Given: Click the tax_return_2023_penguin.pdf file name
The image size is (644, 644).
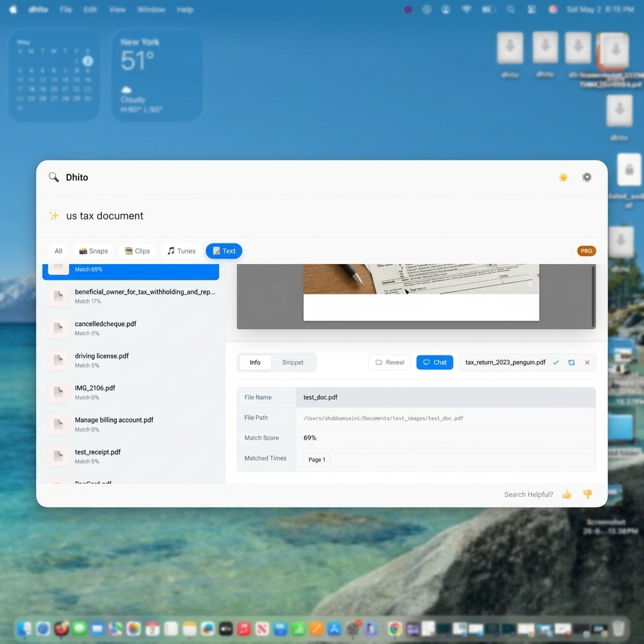Looking at the screenshot, I should coord(505,362).
